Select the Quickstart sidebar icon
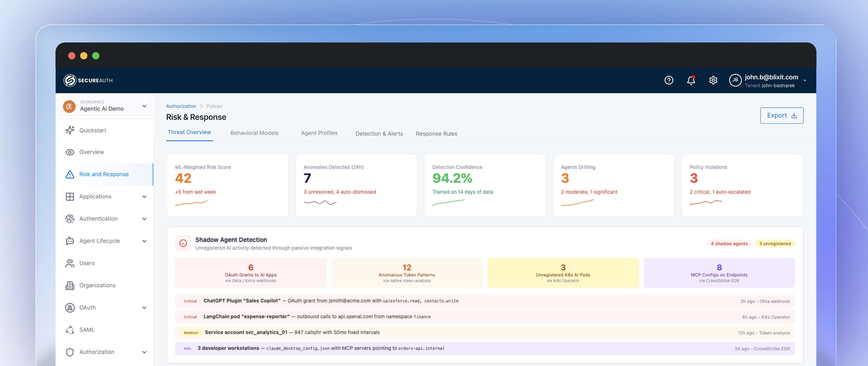The image size is (868, 366). [69, 130]
